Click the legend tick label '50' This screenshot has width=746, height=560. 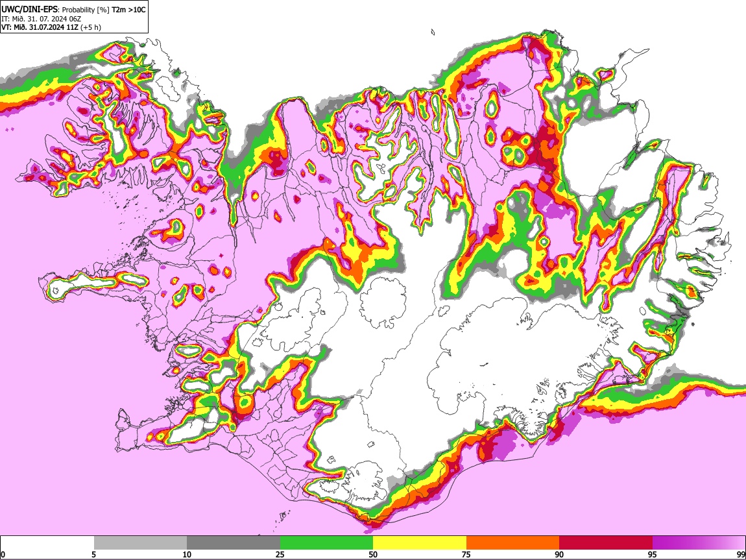[x=373, y=554]
